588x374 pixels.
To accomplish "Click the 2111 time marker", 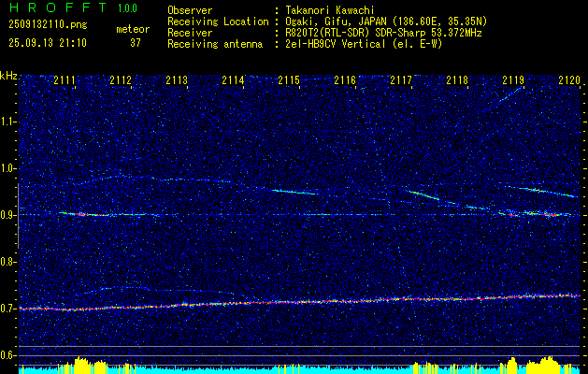I will click(x=65, y=81).
